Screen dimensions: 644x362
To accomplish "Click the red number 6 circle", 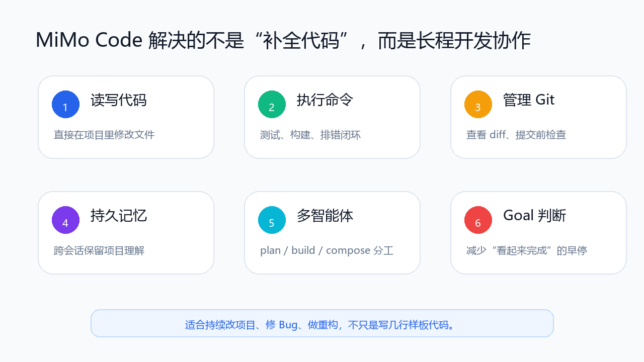I will (478, 220).
